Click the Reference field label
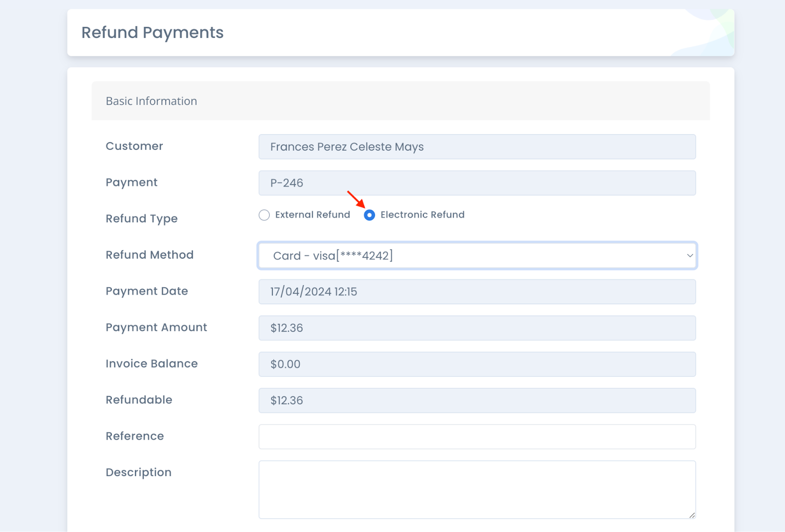Viewport: 785px width, 532px height. click(x=134, y=436)
